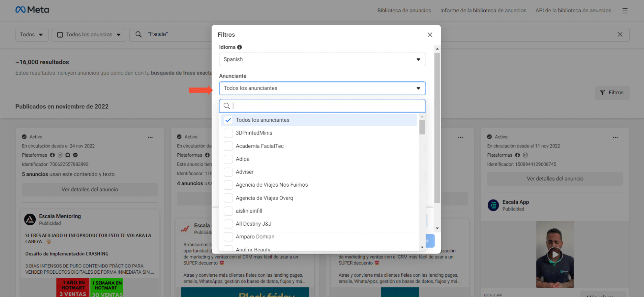Click dialog scrollbar down arrow
The image size is (644, 297).
pos(437,228)
